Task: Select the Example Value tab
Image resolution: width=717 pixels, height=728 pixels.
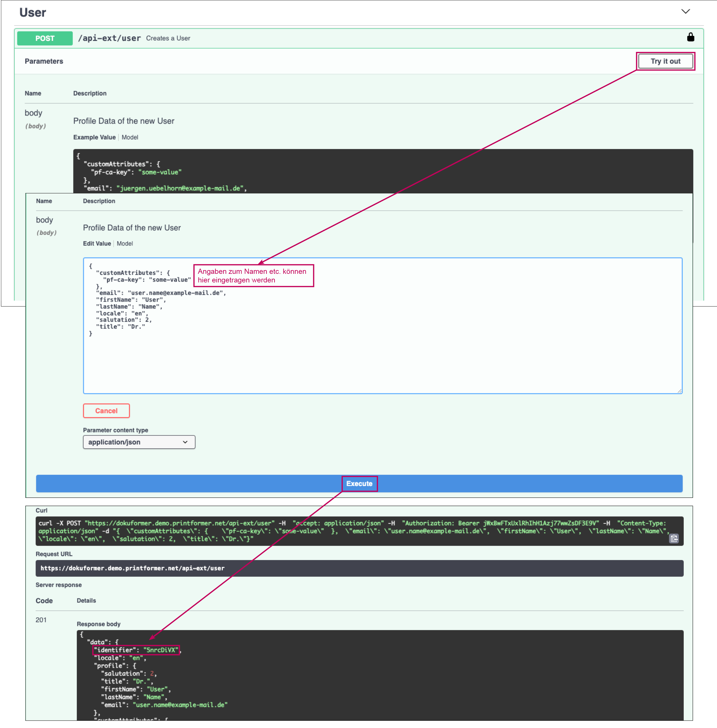Action: [94, 137]
